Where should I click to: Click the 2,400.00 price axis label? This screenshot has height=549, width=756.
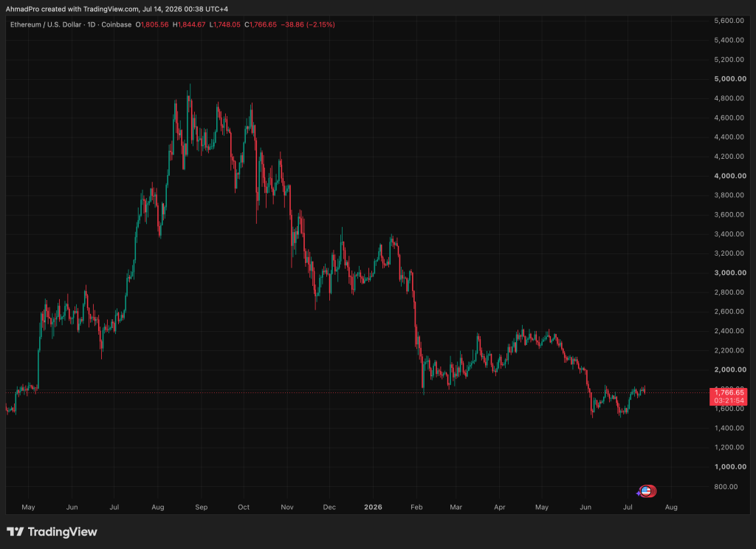coord(729,331)
